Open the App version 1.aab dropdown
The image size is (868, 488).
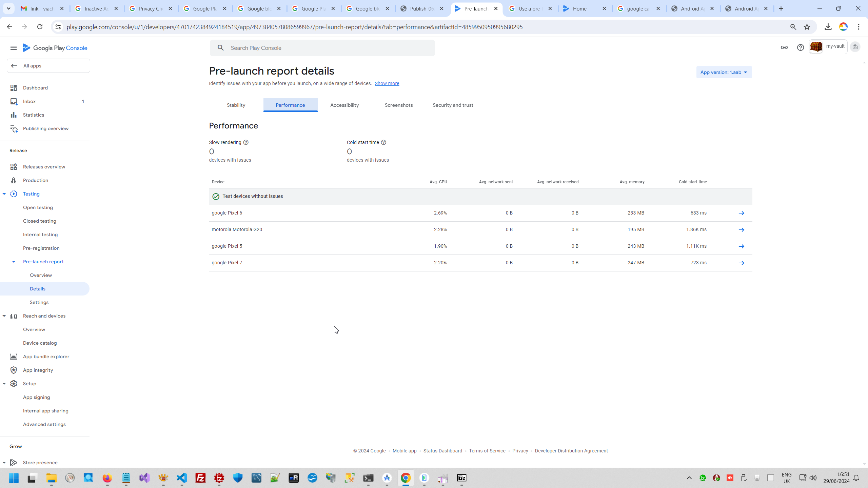(x=724, y=72)
